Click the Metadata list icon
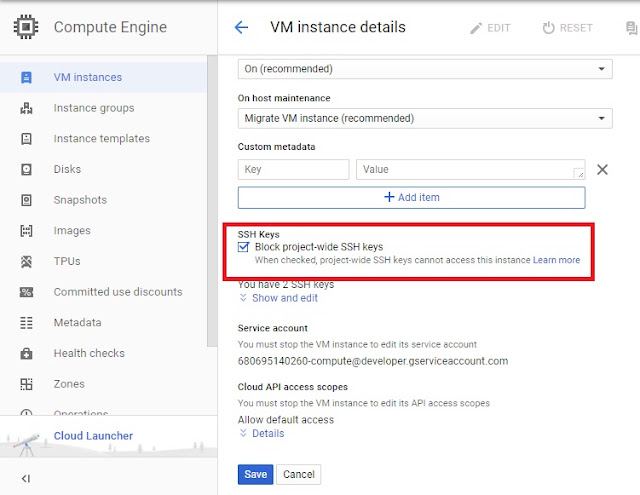The height and width of the screenshot is (495, 640). pyautogui.click(x=26, y=323)
